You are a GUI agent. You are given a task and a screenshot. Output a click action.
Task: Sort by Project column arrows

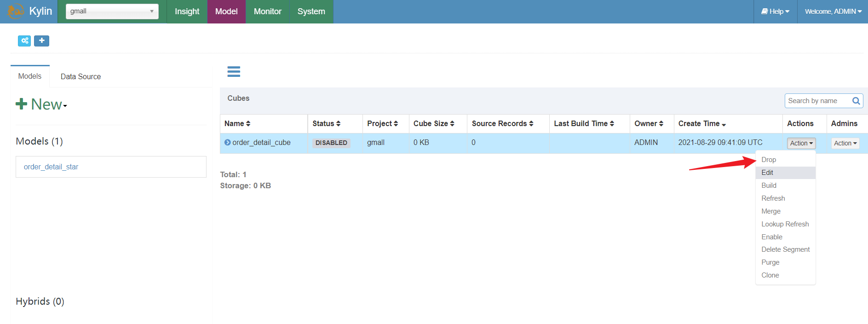[x=396, y=124]
